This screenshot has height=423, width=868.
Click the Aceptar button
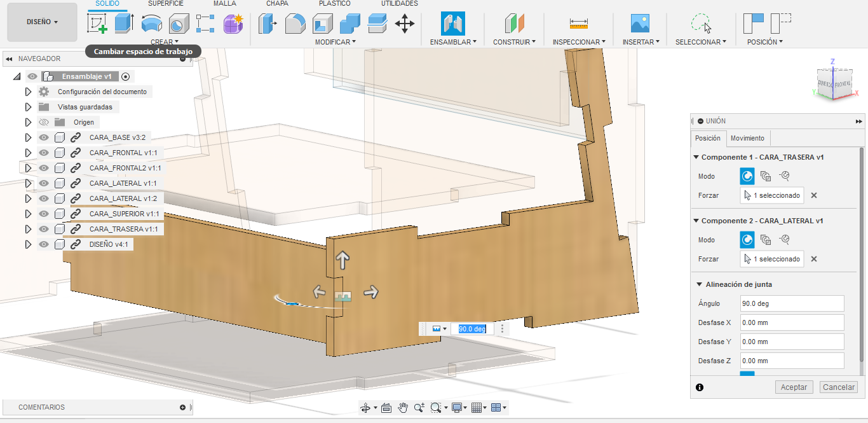point(794,387)
